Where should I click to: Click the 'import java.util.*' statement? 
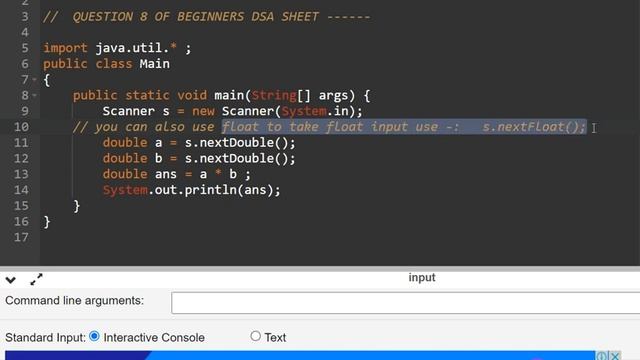(117, 48)
